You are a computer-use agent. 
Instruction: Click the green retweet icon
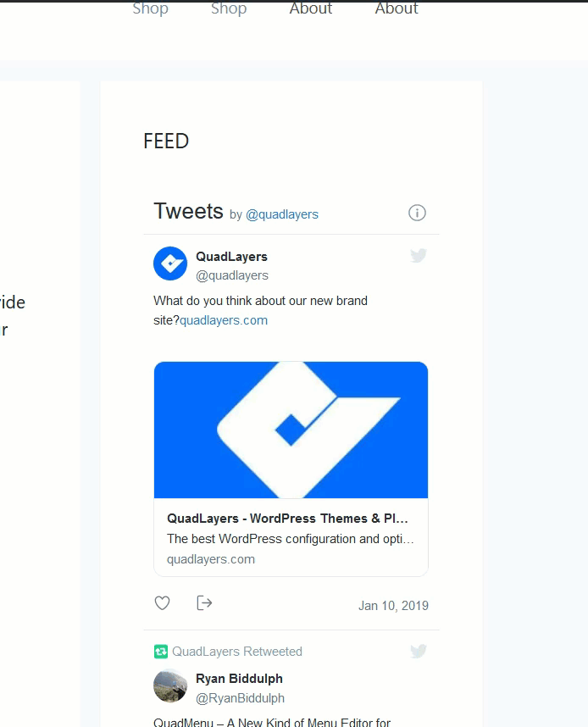pyautogui.click(x=161, y=652)
